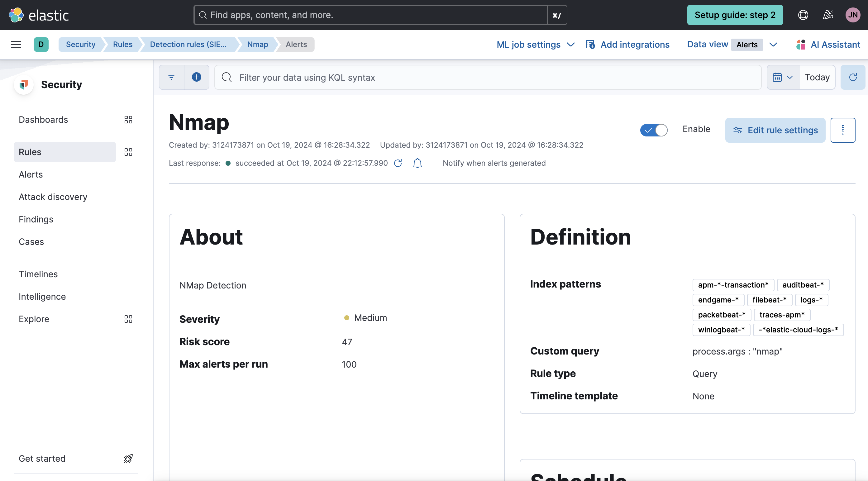
Task: Click the apm-*-transaction* index pattern badge
Action: [733, 285]
